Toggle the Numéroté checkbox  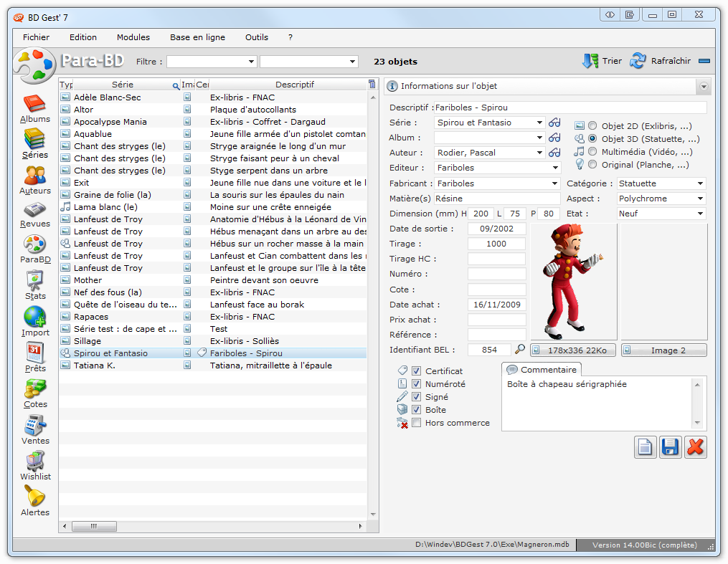(417, 384)
